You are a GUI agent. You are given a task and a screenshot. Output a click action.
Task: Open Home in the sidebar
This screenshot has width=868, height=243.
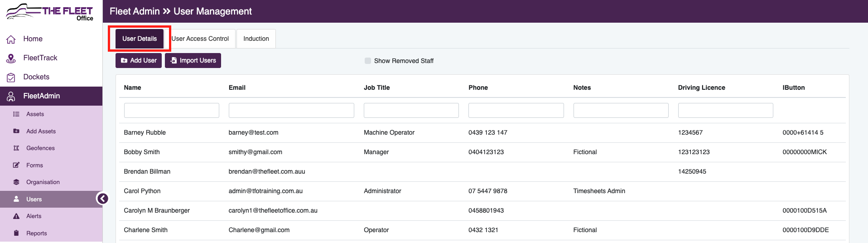[x=51, y=39]
